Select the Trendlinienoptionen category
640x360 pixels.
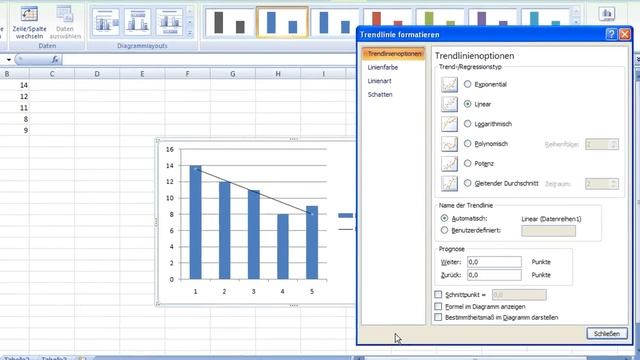tap(393, 54)
